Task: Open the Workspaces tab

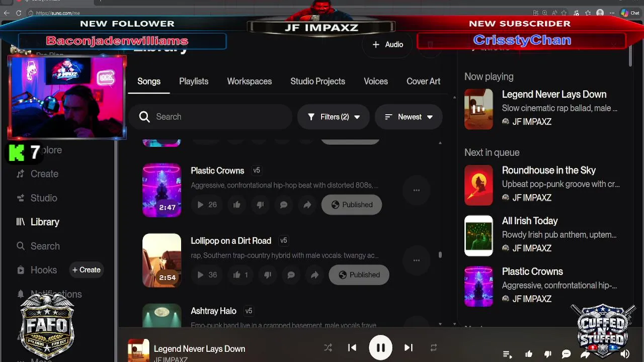Action: [x=249, y=81]
